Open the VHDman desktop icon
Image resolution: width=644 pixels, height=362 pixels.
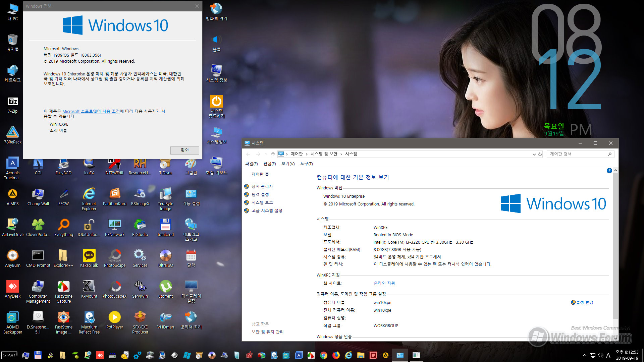[x=165, y=320]
